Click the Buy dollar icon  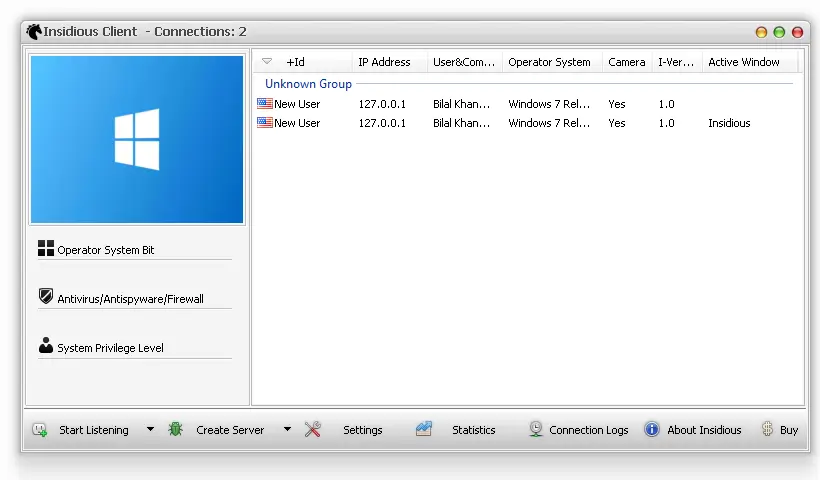pyautogui.click(x=767, y=430)
